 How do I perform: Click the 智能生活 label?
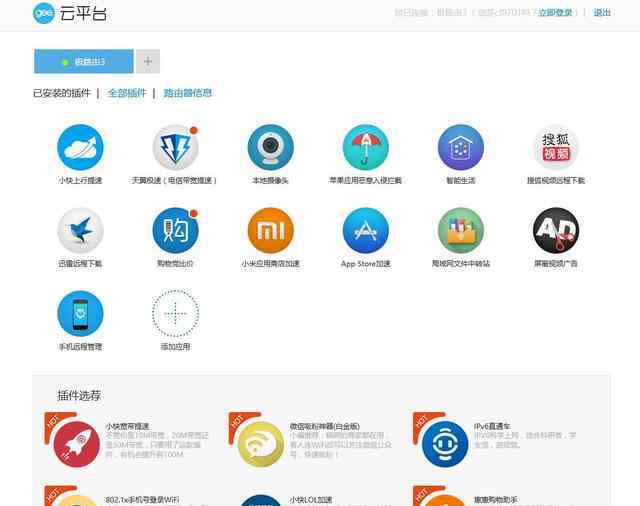[x=461, y=180]
